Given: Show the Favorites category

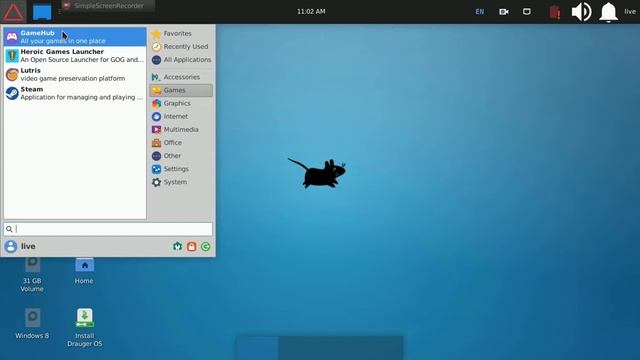Looking at the screenshot, I should 181,33.
